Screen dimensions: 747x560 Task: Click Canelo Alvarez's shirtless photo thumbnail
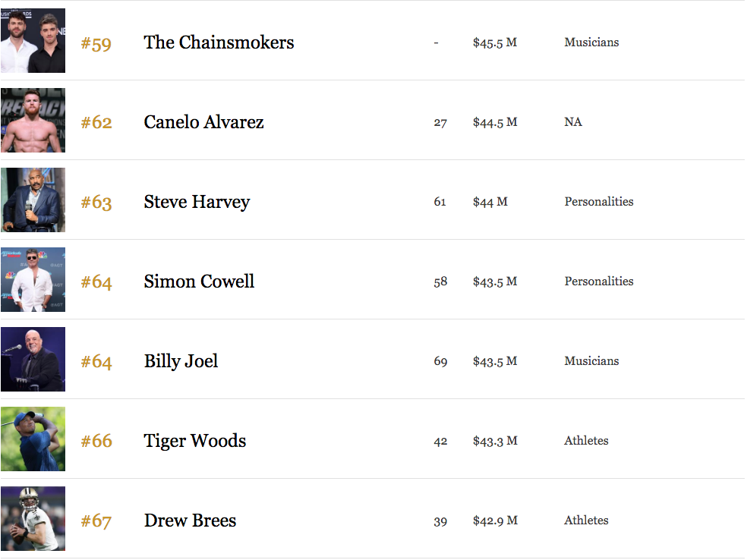pyautogui.click(x=33, y=120)
